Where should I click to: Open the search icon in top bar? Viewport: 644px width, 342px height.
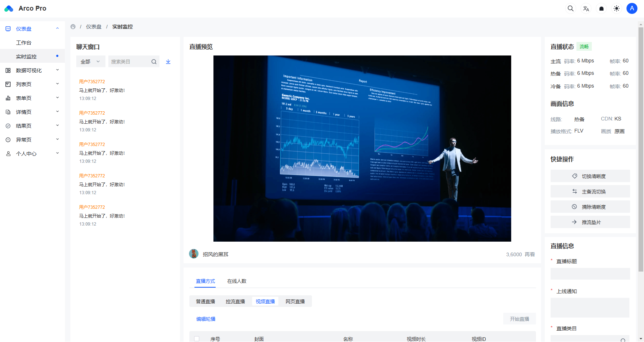click(x=571, y=8)
